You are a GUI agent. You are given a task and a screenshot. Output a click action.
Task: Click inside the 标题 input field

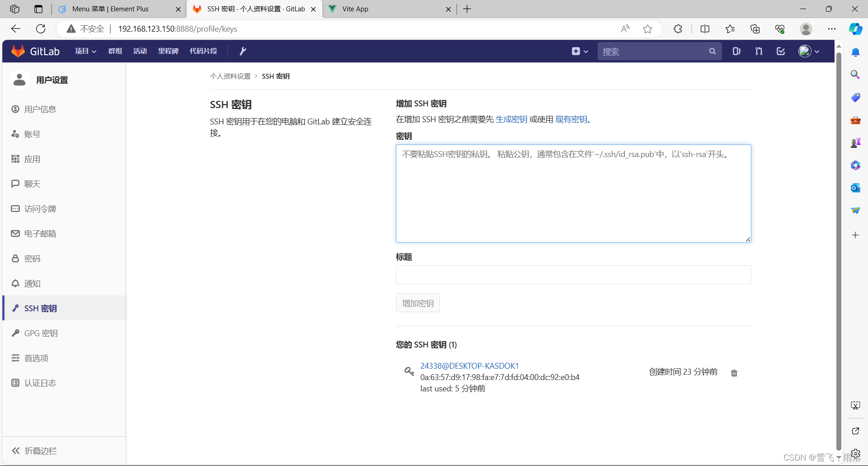click(573, 275)
